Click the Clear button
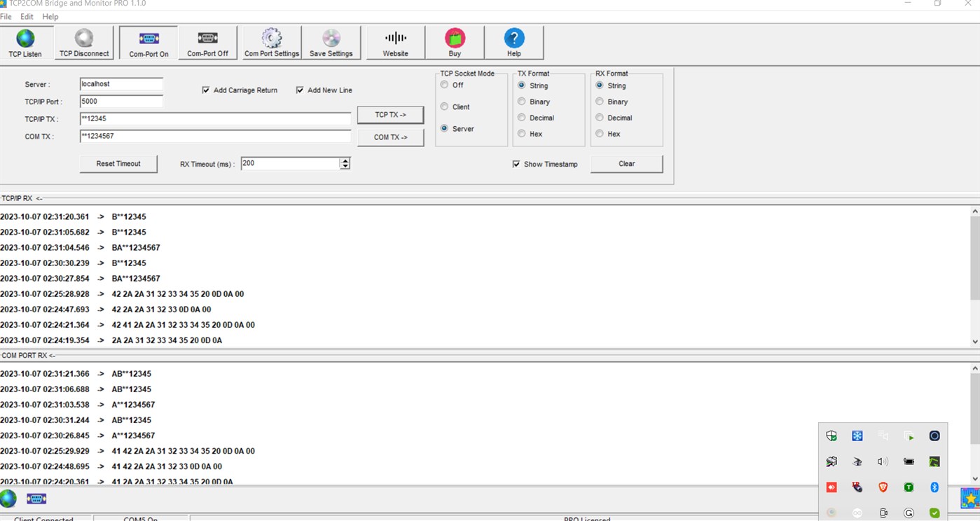The image size is (980, 521). 626,163
